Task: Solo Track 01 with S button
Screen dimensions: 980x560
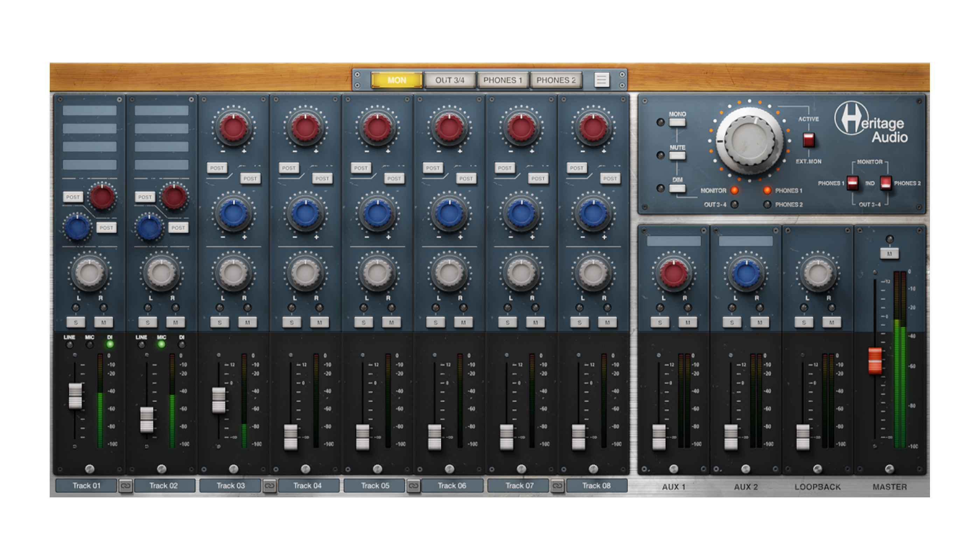Action: click(76, 322)
